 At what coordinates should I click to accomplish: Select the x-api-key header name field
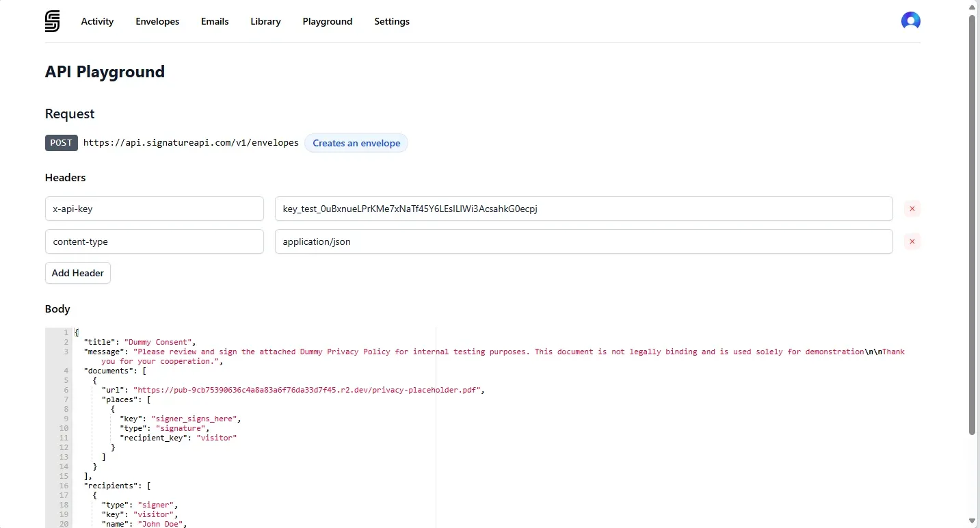[154, 209]
